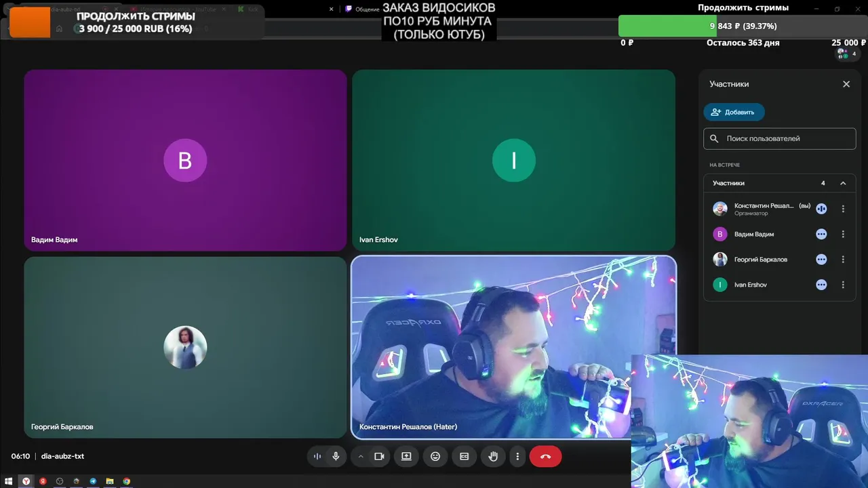Open audio settings via the sound-wave icon

coord(317,456)
